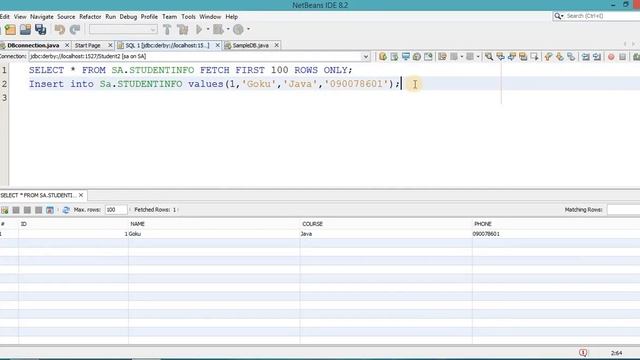Close the SQL 1 editor tab
The height and width of the screenshot is (360, 640).
pyautogui.click(x=218, y=45)
